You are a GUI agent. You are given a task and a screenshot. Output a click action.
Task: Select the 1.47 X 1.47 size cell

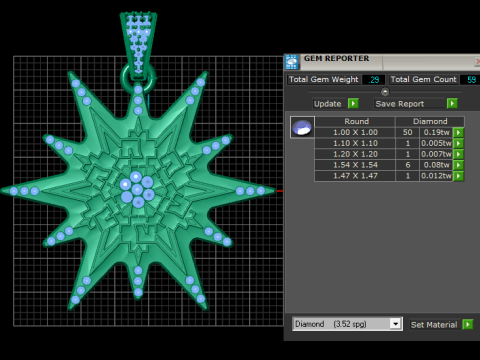click(x=355, y=176)
